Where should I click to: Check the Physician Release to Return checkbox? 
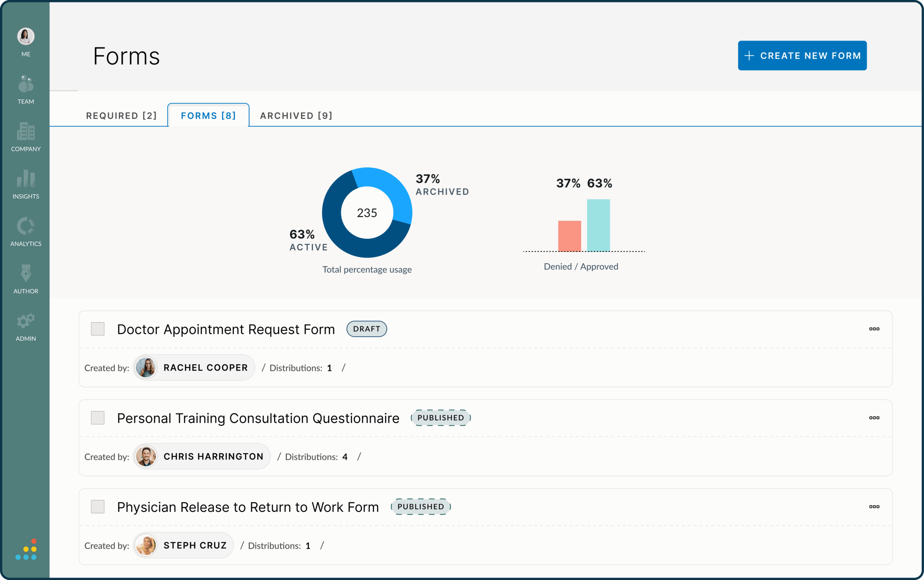click(x=98, y=506)
